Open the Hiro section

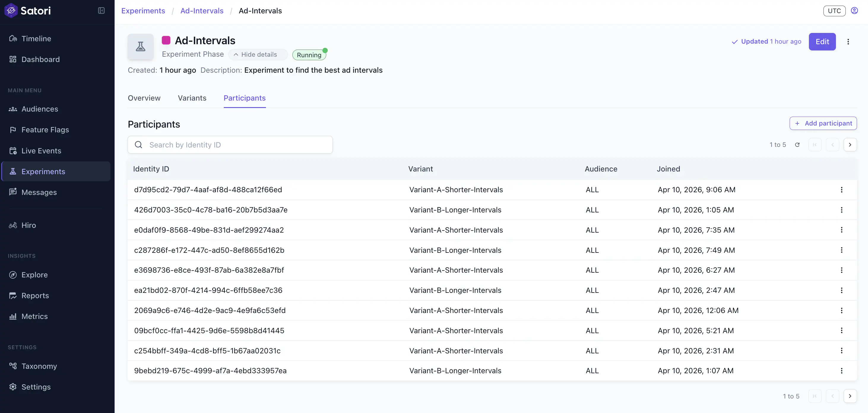coord(28,225)
